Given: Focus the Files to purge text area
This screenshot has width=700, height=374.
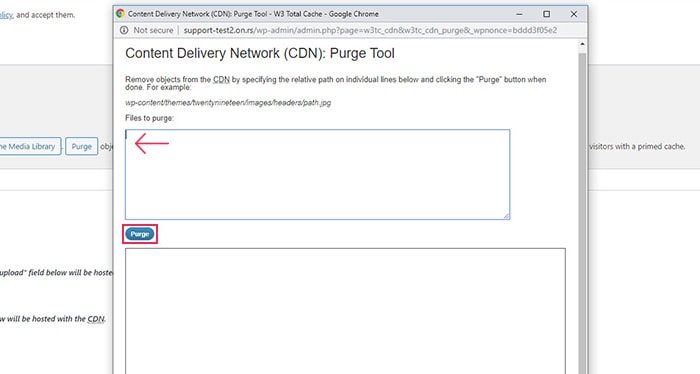Looking at the screenshot, I should point(317,175).
